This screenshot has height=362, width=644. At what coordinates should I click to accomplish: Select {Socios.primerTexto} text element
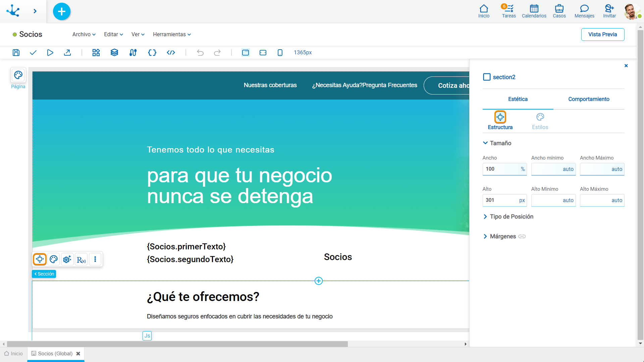(186, 247)
